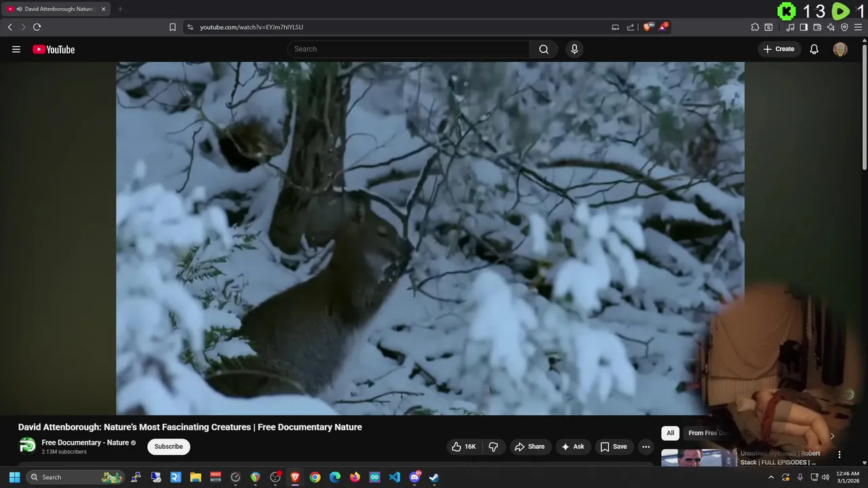
Task: Open more actions (three dots) under video
Action: pos(646,447)
